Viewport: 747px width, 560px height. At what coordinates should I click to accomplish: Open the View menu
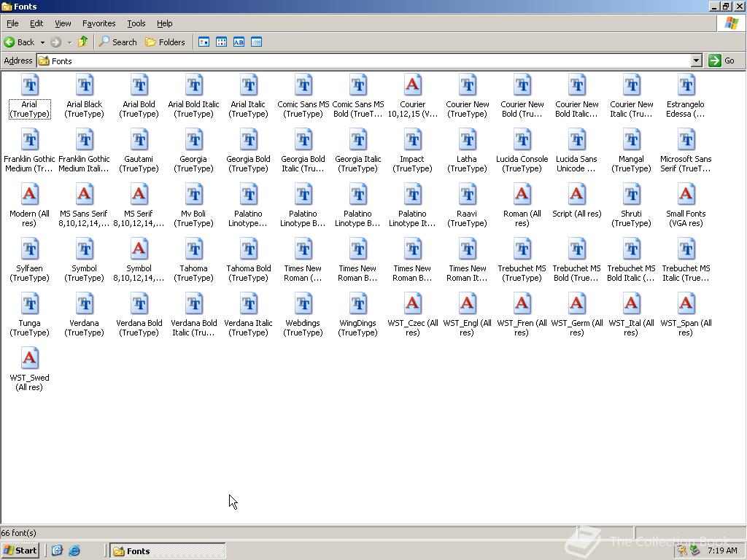click(x=63, y=23)
